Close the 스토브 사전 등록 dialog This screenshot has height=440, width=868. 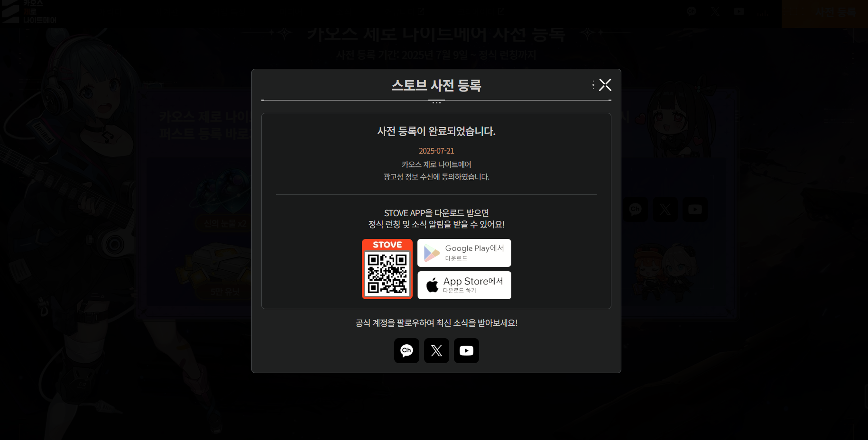[x=605, y=85]
